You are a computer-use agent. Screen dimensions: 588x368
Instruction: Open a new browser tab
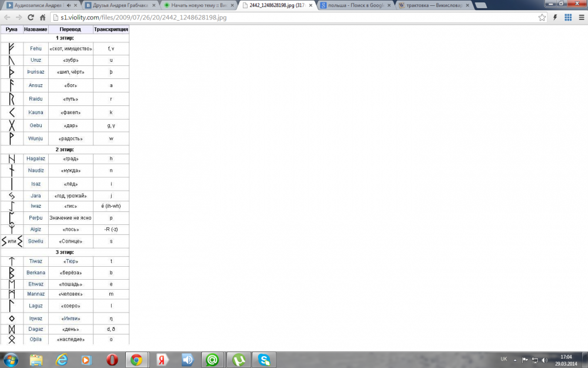(480, 5)
